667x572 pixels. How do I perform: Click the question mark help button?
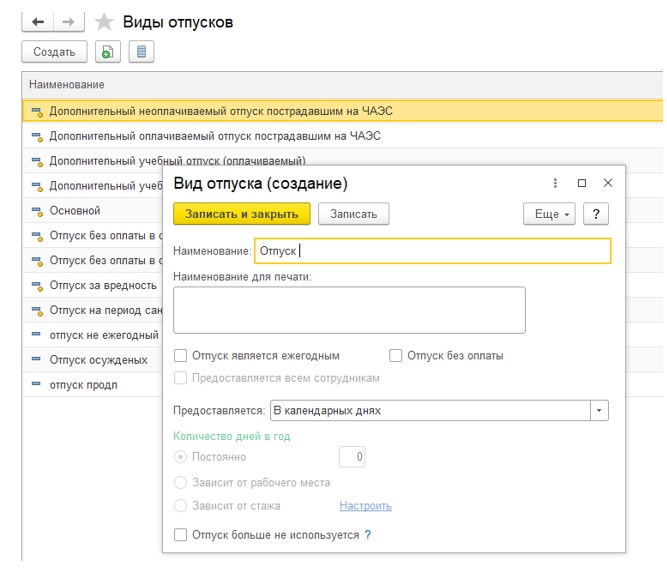tap(596, 214)
